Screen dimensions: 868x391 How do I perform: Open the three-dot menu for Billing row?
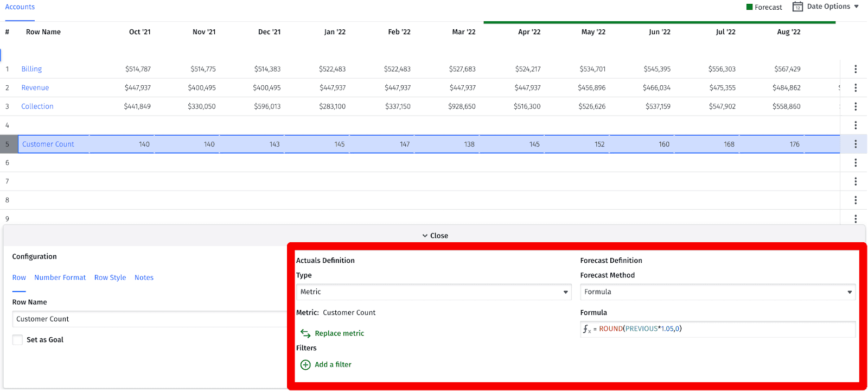(x=856, y=69)
